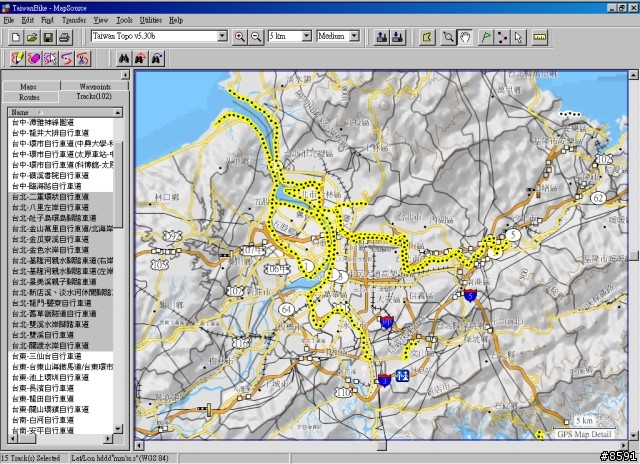The image size is (640, 464).
Task: Open the File menu
Action: (9, 20)
